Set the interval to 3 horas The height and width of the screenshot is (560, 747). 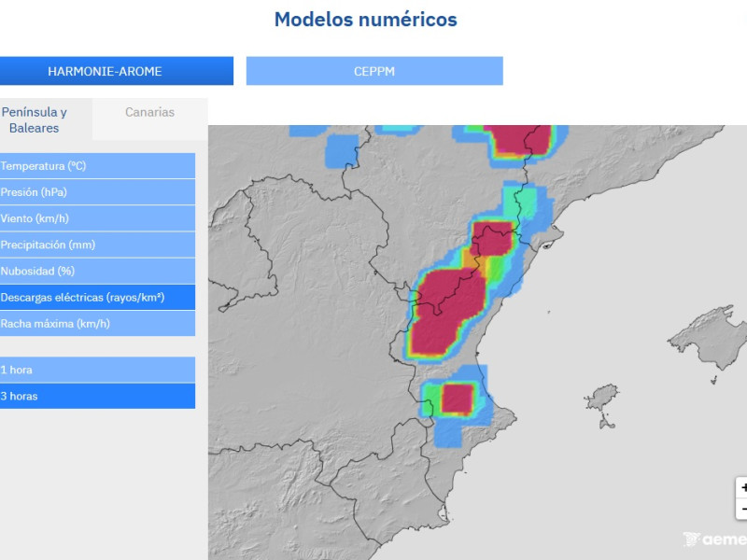click(x=97, y=396)
